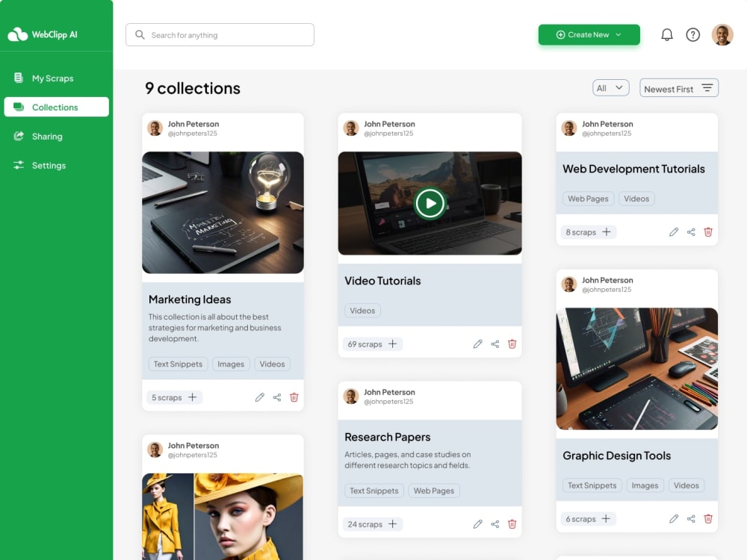Click the Web Pages tag on Web Development Tutorials
Screen dimensions: 747x560
click(x=588, y=199)
